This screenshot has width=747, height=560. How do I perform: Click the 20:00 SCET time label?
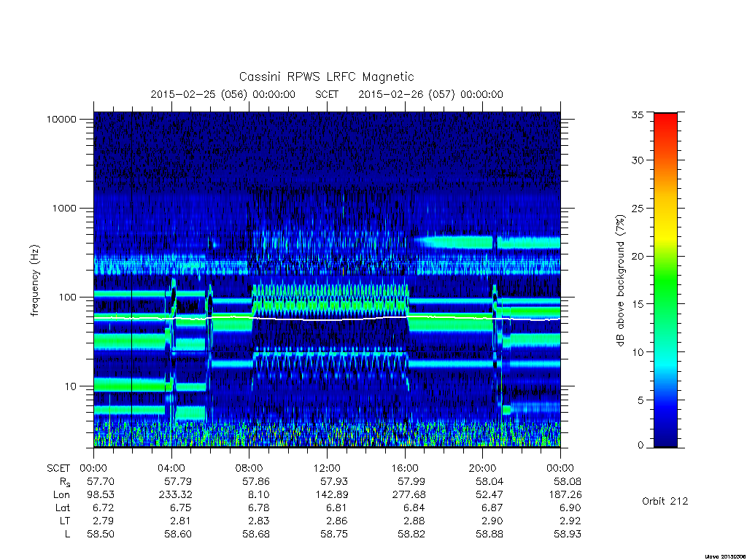click(x=483, y=468)
